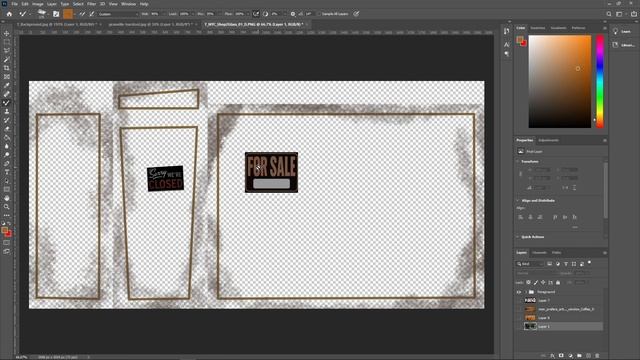Delete layer trash icon
Image resolution: width=640 pixels, height=360 pixels.
597,356
